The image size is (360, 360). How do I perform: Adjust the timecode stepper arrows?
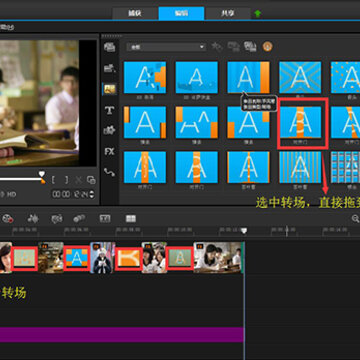click(92, 194)
